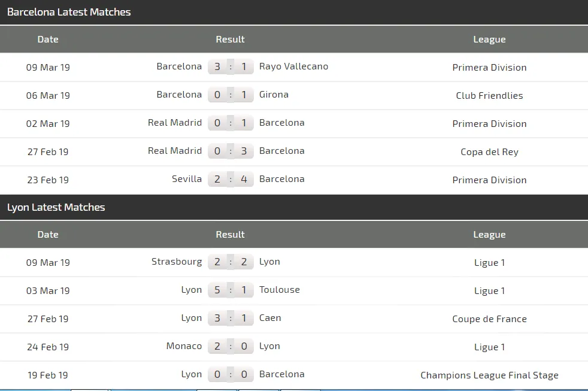Image resolution: width=588 pixels, height=391 pixels.
Task: Select the 06 Mar 19 date cell
Action: pos(48,96)
